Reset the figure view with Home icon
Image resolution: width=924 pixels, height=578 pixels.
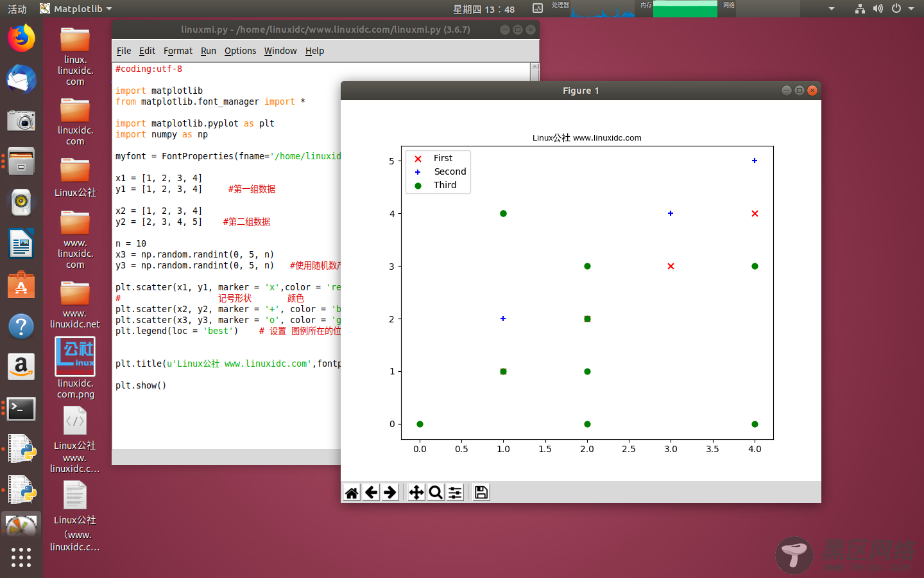(x=352, y=493)
